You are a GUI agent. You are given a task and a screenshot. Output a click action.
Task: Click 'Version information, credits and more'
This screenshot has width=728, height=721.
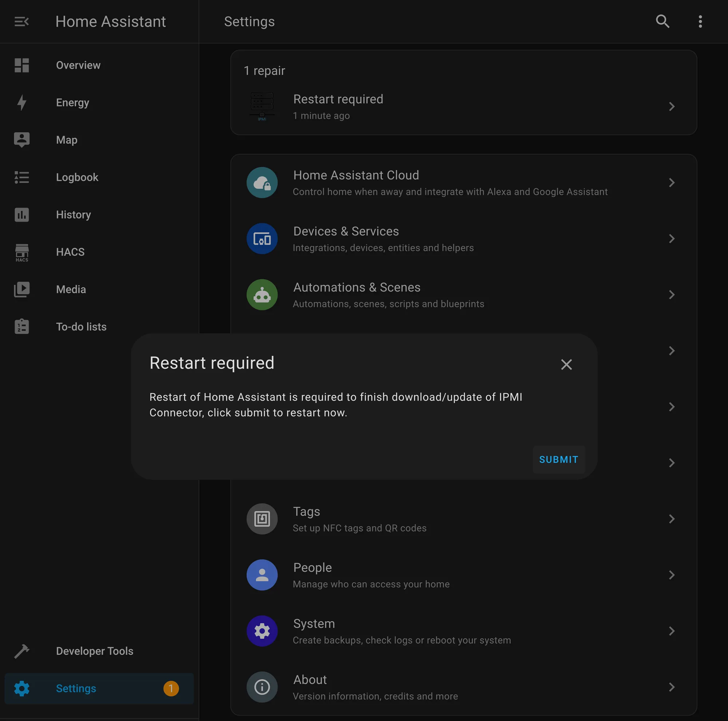tap(375, 696)
